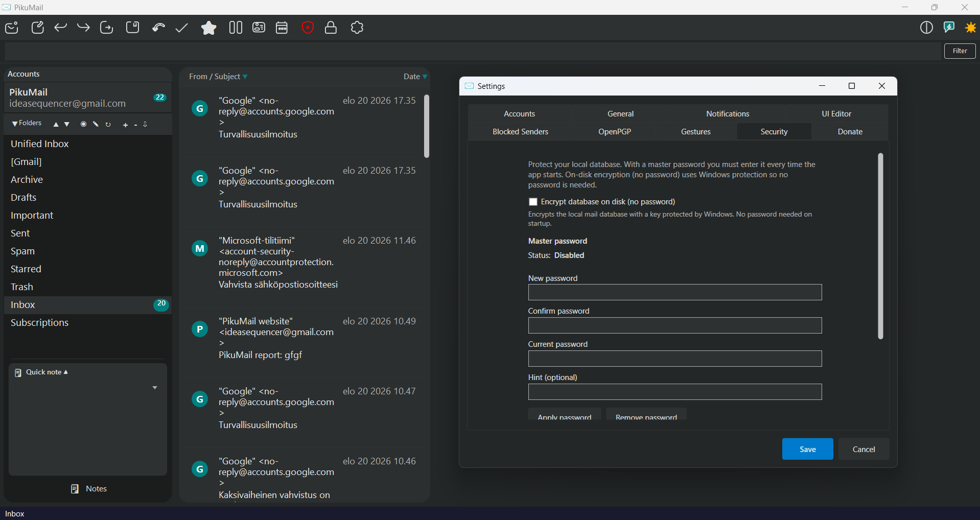Click the Settings panel vertical scrollbar

tap(880, 246)
